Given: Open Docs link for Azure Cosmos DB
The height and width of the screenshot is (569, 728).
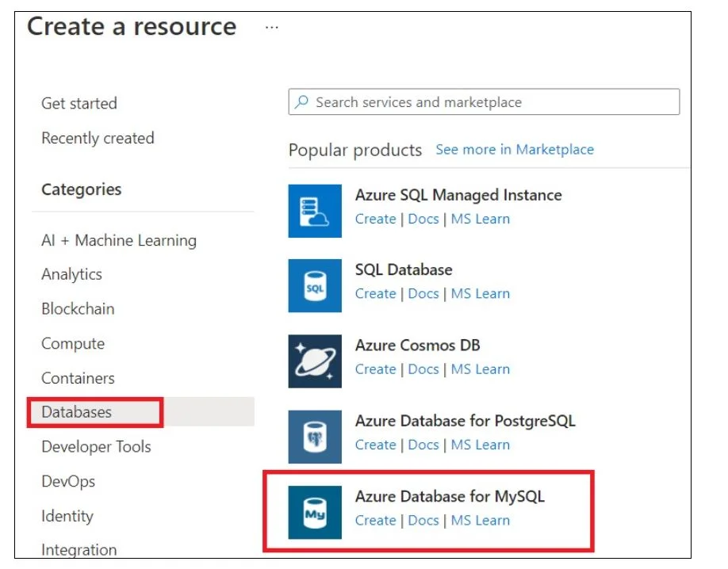Looking at the screenshot, I should pos(423,369).
